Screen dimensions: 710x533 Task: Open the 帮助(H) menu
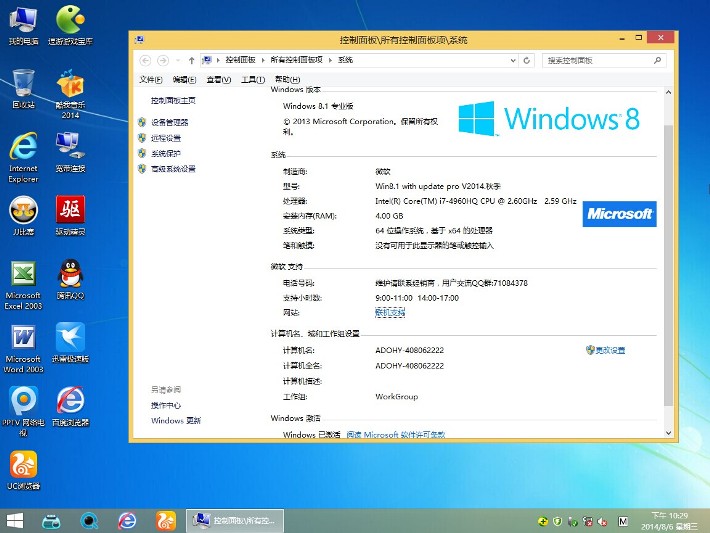[288, 80]
